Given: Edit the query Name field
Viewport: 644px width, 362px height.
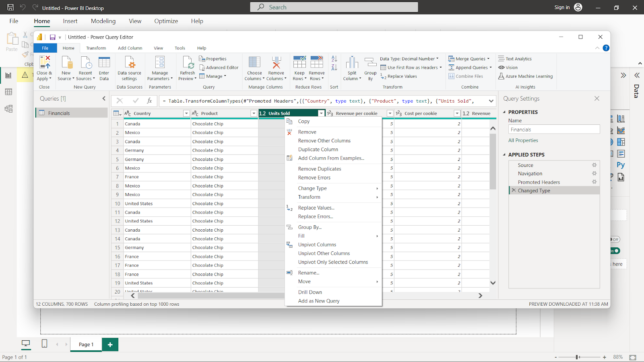Looking at the screenshot, I should [x=554, y=130].
